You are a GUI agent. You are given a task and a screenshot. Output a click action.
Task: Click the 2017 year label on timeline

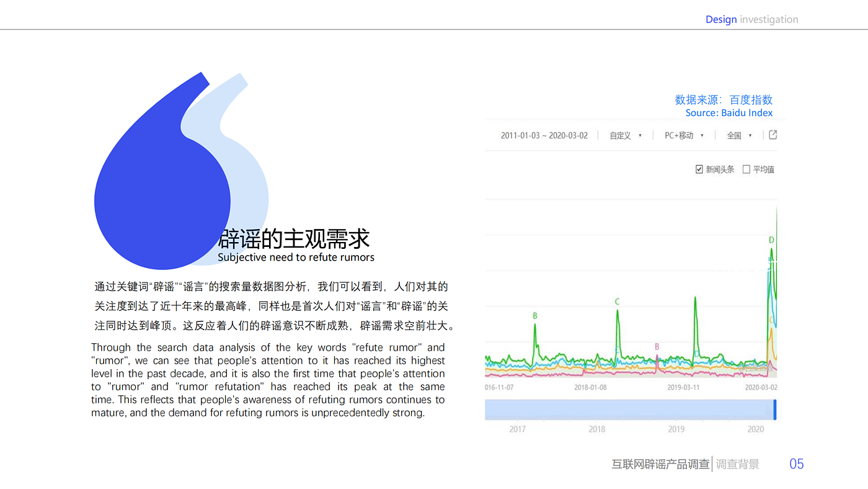[518, 429]
